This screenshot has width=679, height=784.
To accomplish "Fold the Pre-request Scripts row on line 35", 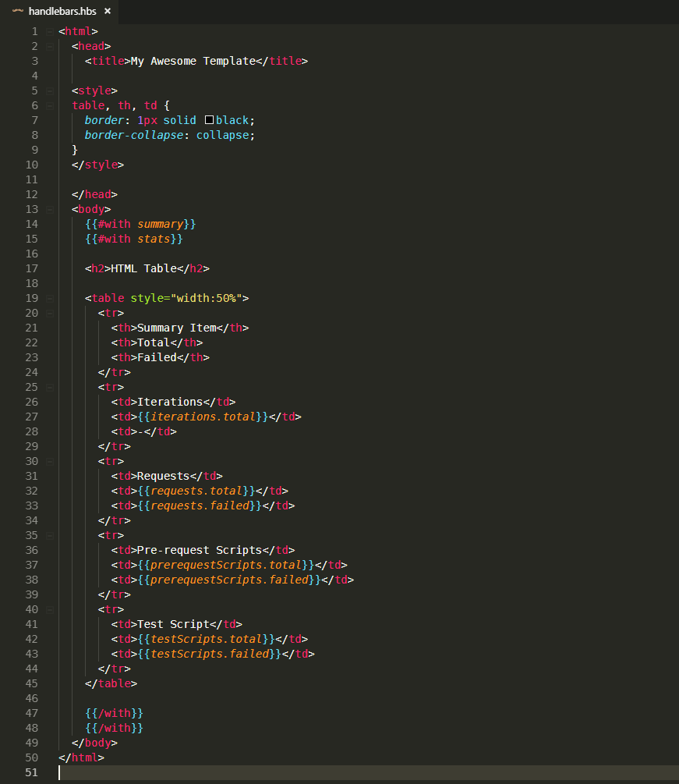I will coord(49,536).
